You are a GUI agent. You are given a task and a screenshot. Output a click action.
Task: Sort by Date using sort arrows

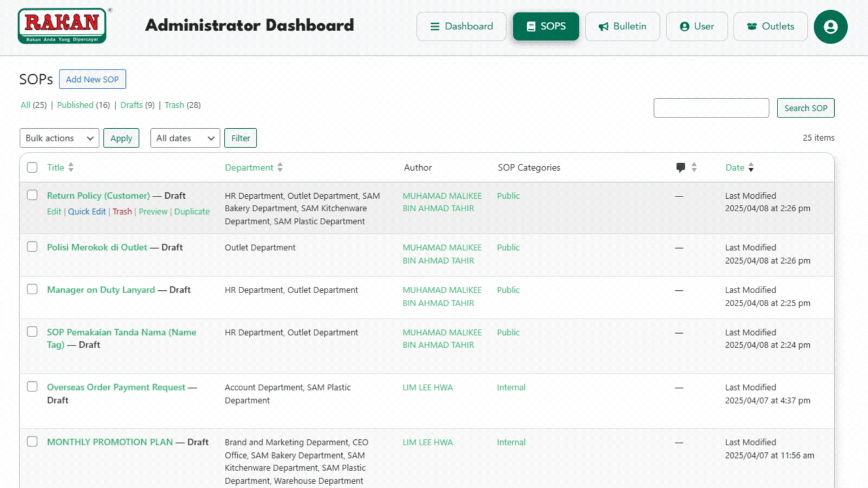pos(751,167)
